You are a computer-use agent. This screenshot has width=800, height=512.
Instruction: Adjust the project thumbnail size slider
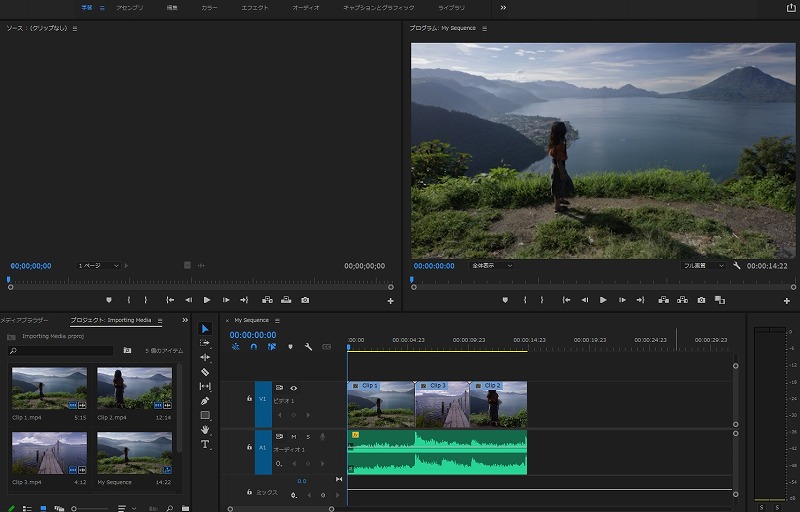(74, 508)
